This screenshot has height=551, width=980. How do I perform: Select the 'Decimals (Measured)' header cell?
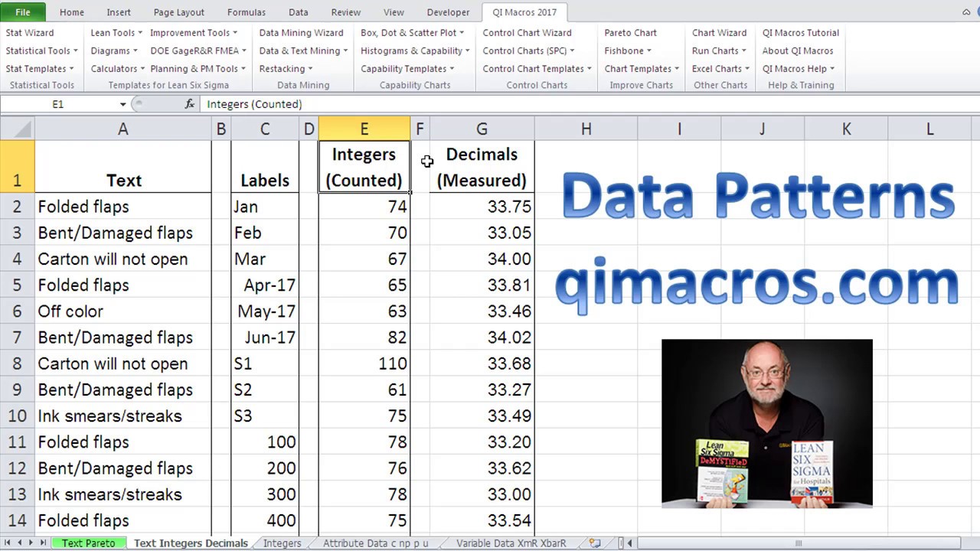(482, 167)
